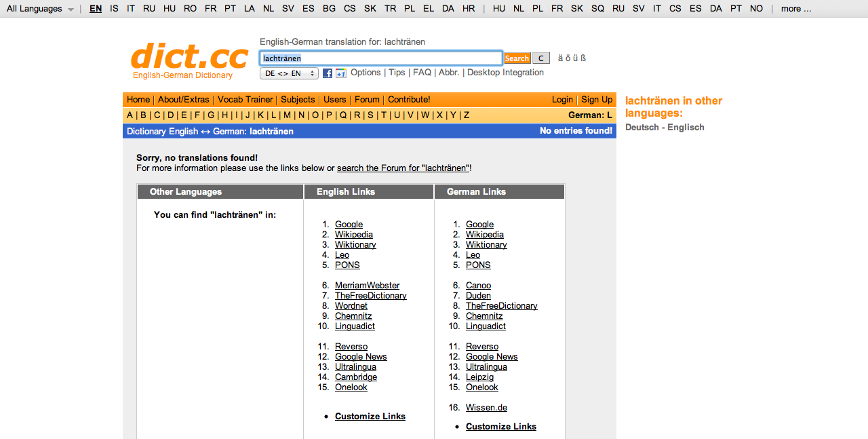Click the Google +1 icon

click(341, 73)
